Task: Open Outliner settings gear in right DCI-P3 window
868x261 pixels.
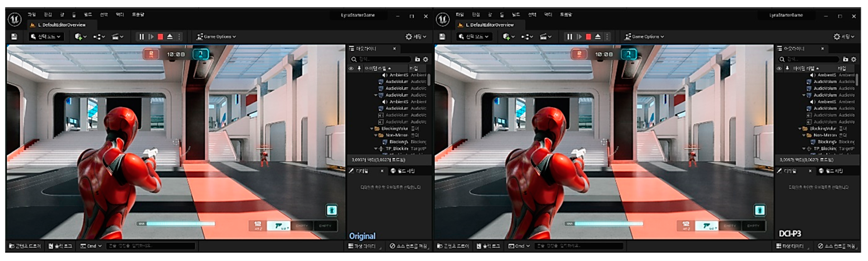Action: (x=854, y=59)
